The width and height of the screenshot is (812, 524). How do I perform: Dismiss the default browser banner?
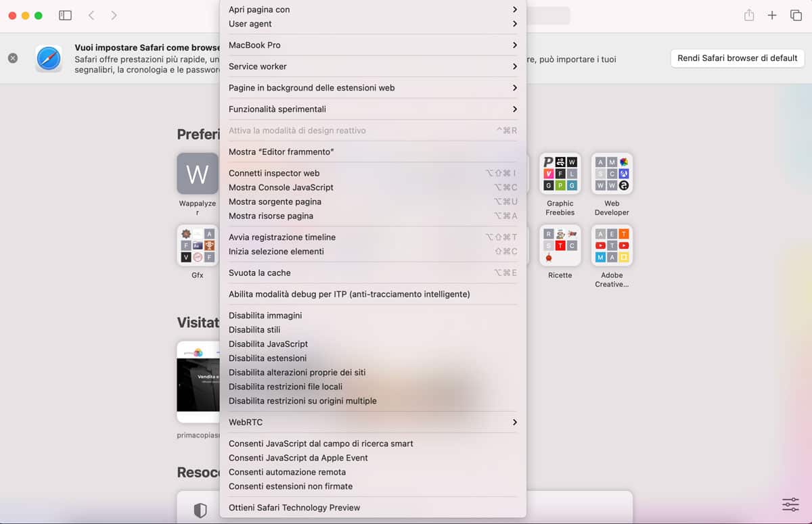tap(13, 58)
